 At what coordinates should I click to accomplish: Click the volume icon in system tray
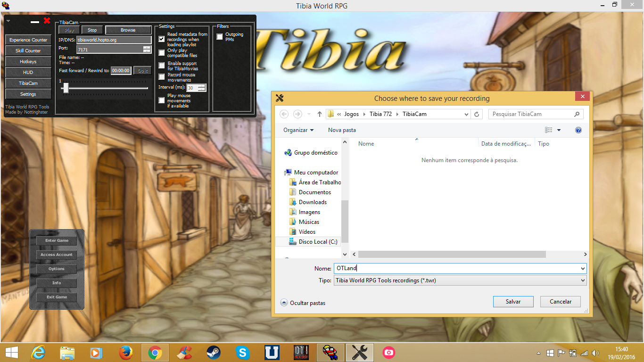[595, 353]
